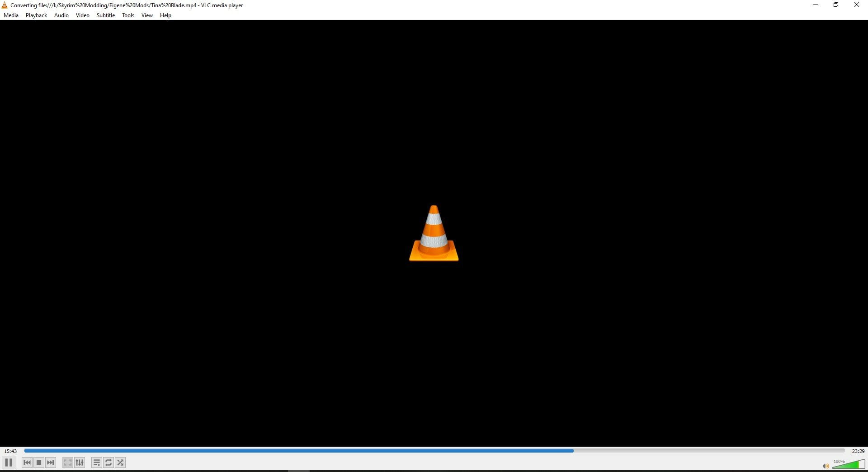Adjust the volume slider at 100%
The width and height of the screenshot is (868, 472).
849,464
